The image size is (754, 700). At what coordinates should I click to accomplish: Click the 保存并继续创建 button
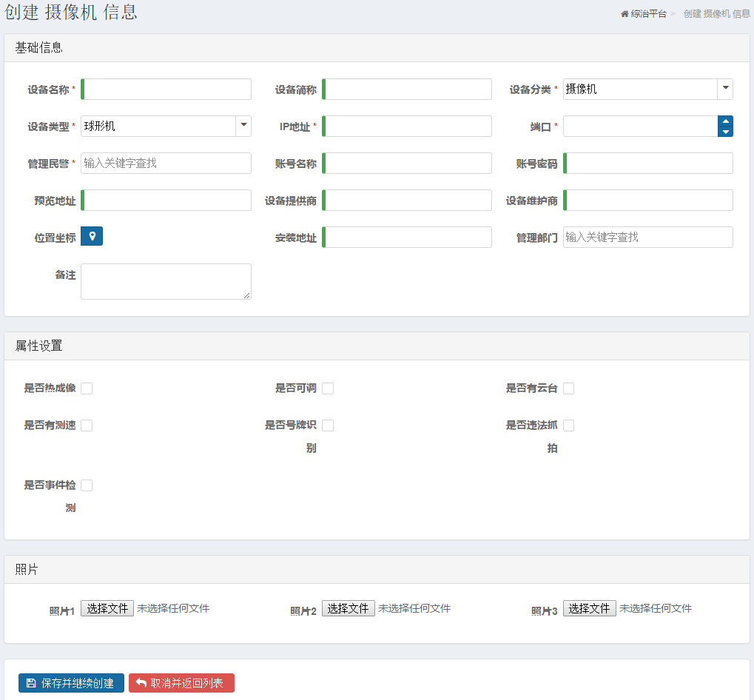tap(71, 683)
